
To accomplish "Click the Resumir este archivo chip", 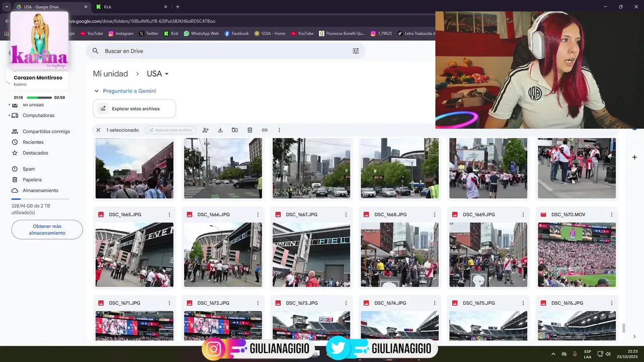I will coord(171,130).
